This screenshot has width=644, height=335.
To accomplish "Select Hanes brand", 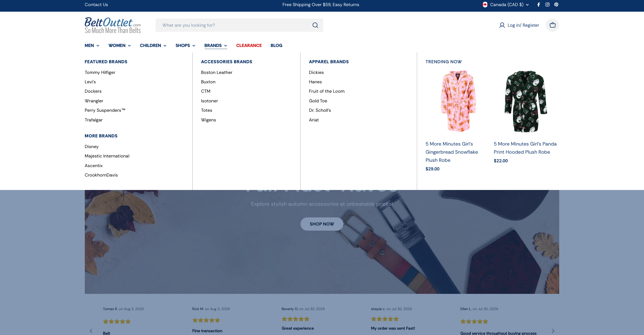I will [x=315, y=82].
